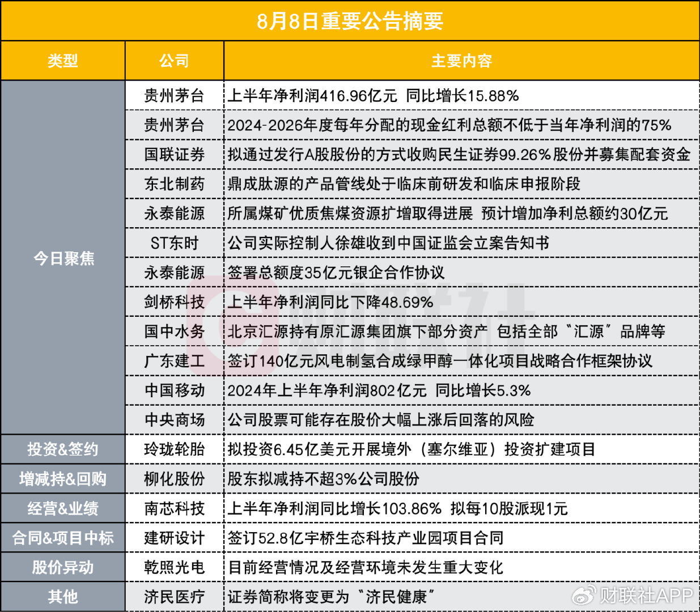Screen dimensions: 700x612
Task: Click the '投资&签约' category cell
Action: 63,449
